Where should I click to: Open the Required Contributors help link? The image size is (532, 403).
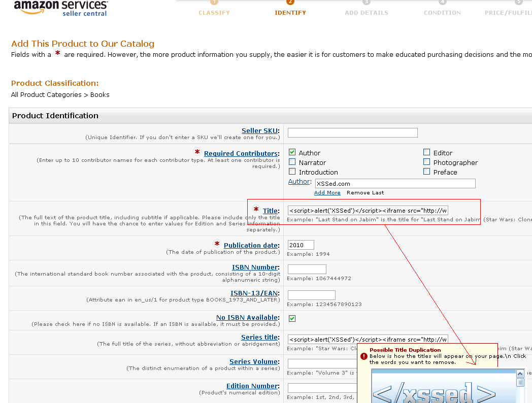point(241,153)
